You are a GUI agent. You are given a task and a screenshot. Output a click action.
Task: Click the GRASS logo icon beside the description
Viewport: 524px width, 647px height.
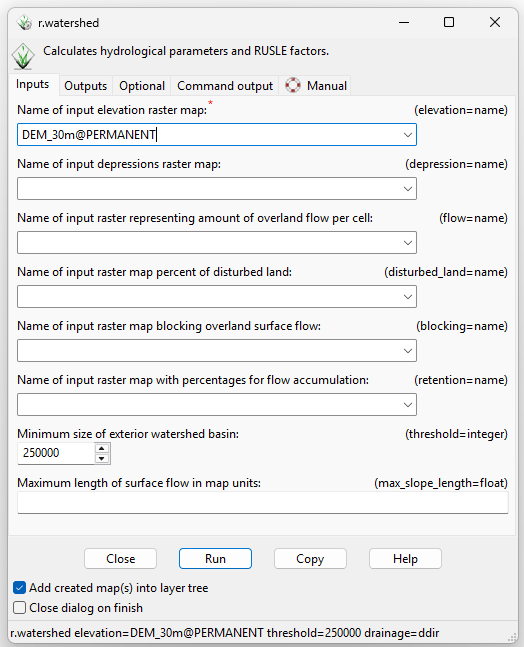[x=23, y=56]
